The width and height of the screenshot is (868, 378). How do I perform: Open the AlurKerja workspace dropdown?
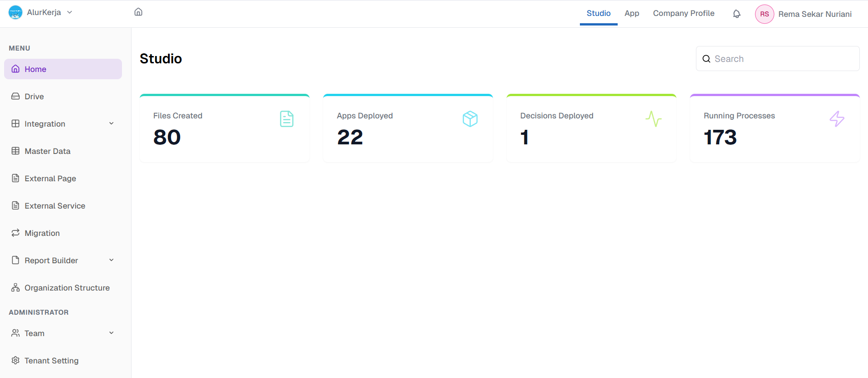point(70,12)
